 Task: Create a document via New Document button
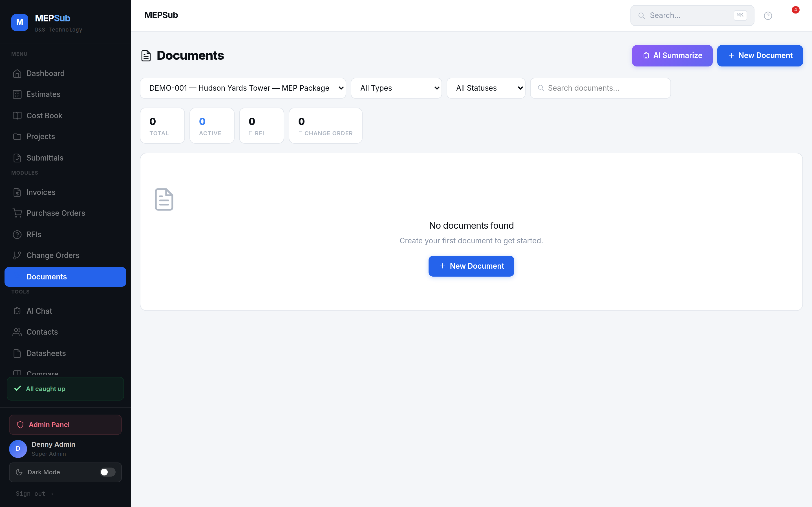760,56
